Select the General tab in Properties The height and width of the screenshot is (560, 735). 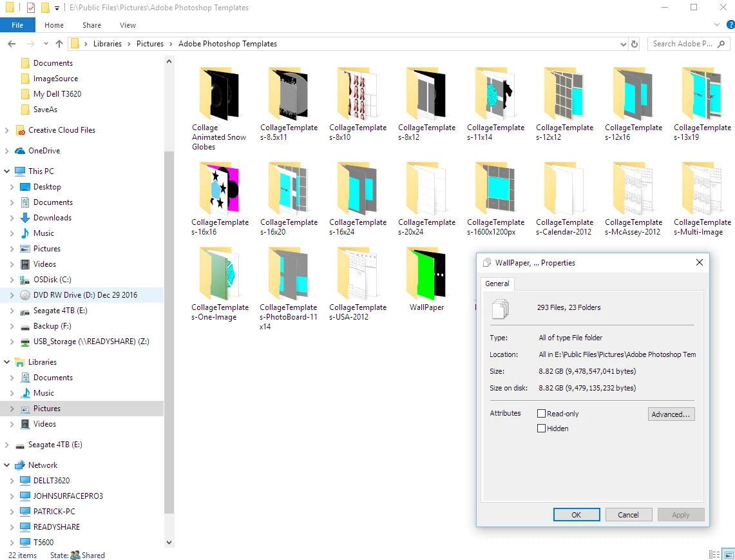pos(497,284)
